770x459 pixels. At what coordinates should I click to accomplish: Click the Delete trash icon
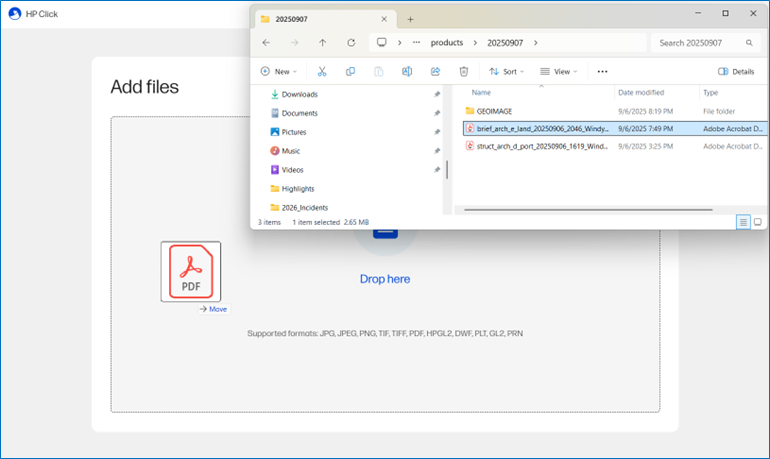pos(464,72)
